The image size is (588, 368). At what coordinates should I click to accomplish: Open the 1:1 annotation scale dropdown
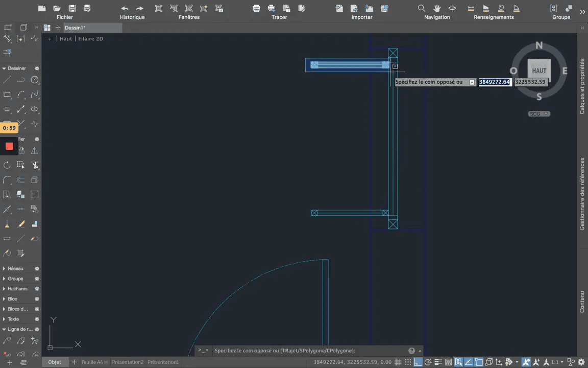tap(557, 362)
